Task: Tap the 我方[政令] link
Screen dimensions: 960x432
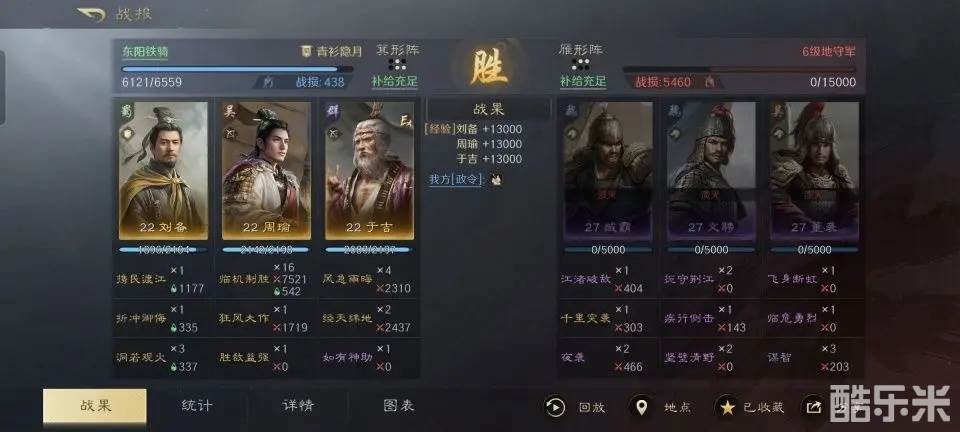Action: pos(456,179)
